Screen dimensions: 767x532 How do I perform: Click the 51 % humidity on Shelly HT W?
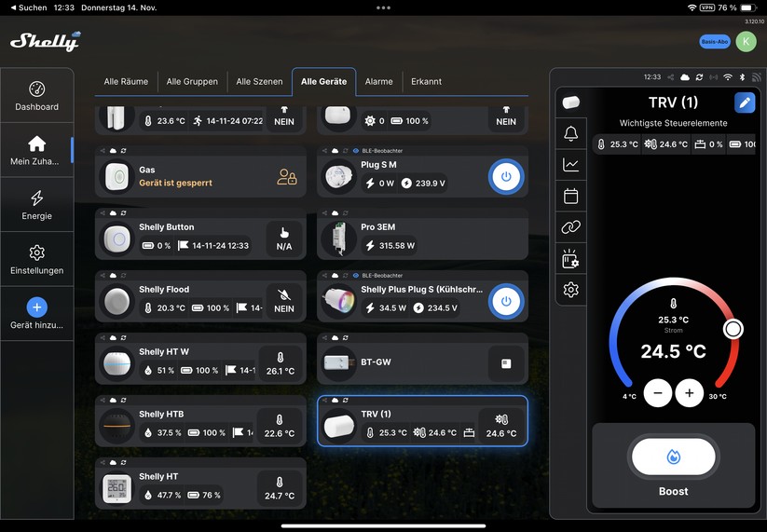click(x=165, y=371)
